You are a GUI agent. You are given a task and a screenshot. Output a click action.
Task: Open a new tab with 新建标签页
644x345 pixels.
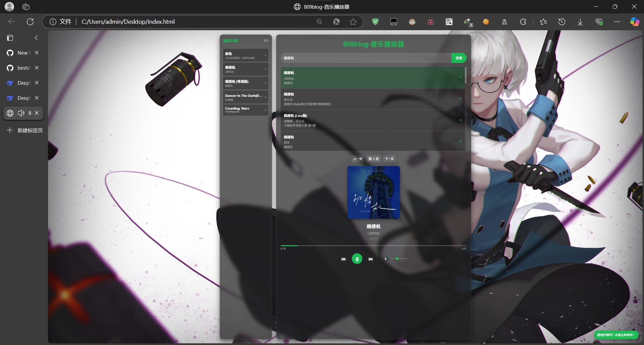point(25,130)
